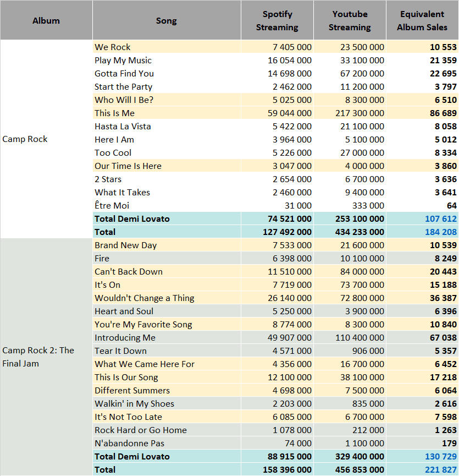Select the Hasta La Vista song cell

point(167,126)
